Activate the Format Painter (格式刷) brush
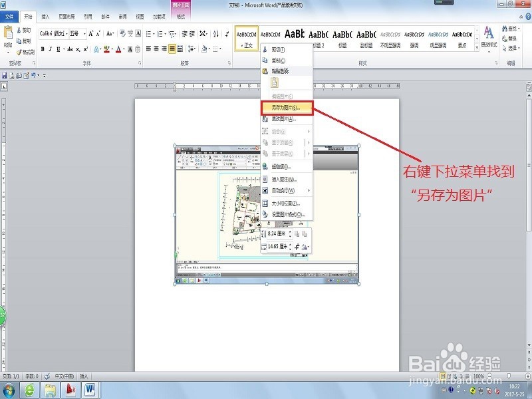Image resolution: width=532 pixels, height=399 pixels. coord(26,52)
